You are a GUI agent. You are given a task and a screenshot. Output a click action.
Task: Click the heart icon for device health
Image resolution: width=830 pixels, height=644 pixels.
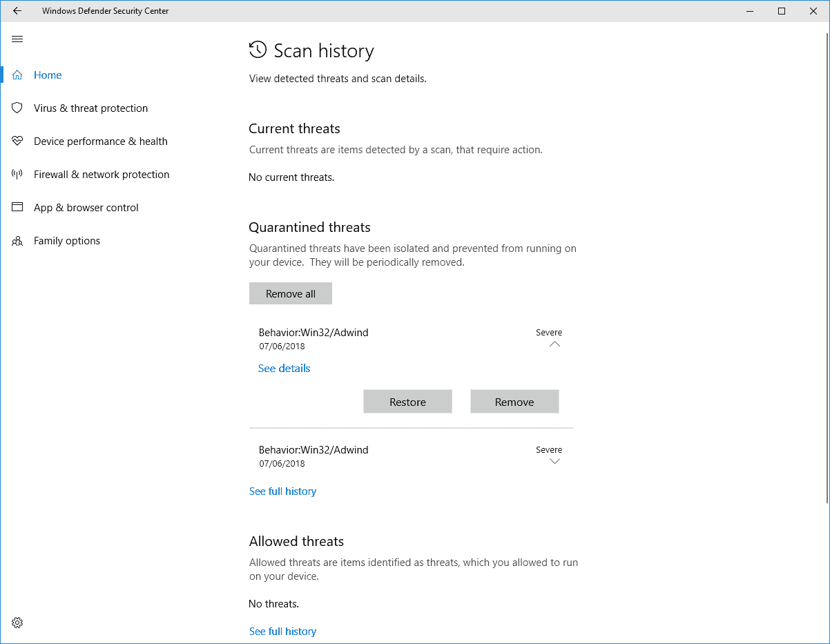tap(17, 142)
